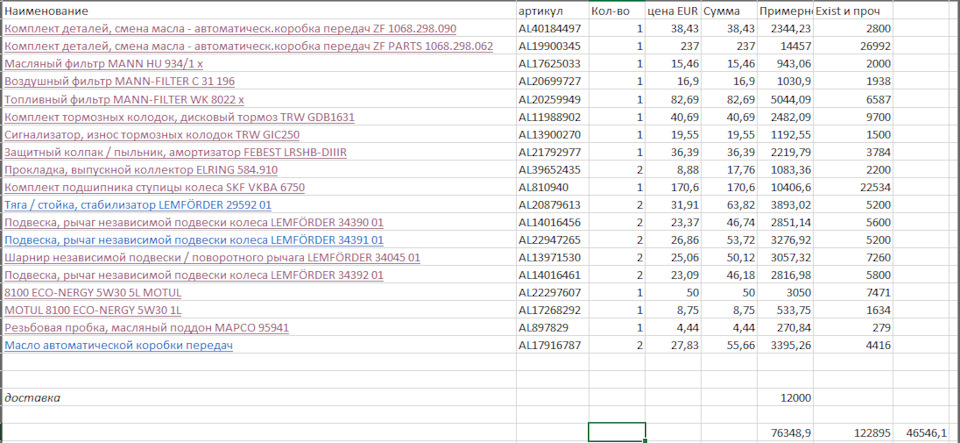The width and height of the screenshot is (960, 443).
Task: Select article cell AL14016461
Action: click(x=553, y=275)
